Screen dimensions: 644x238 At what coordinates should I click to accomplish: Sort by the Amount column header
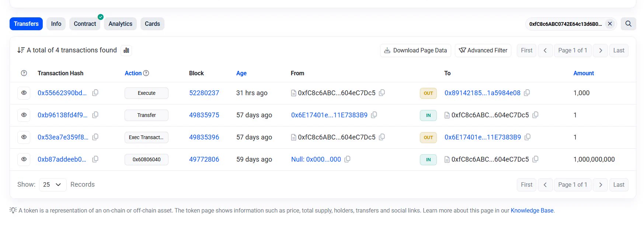[584, 73]
